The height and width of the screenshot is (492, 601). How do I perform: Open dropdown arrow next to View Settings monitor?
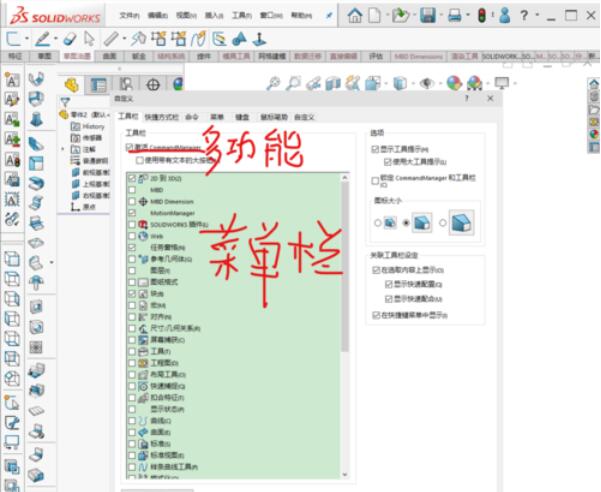click(x=514, y=83)
